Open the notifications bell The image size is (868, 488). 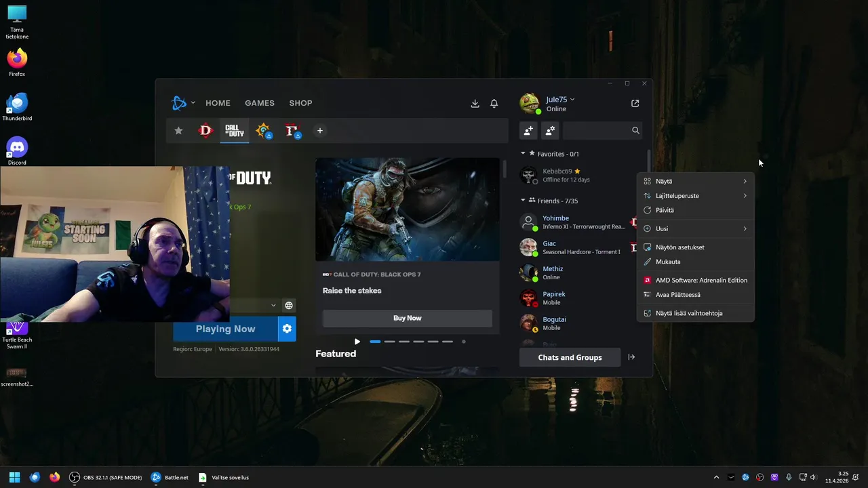click(x=494, y=104)
